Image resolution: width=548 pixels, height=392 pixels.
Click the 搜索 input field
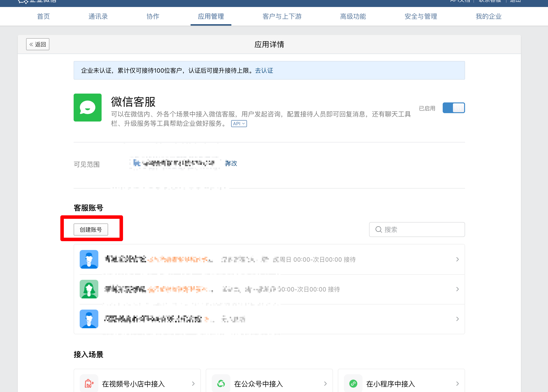tap(417, 230)
